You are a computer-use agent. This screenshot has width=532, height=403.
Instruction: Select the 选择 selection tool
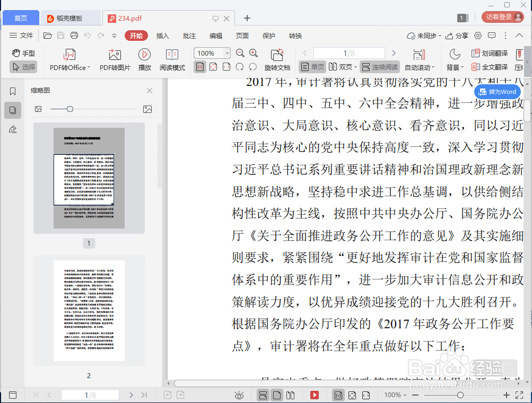(x=24, y=66)
